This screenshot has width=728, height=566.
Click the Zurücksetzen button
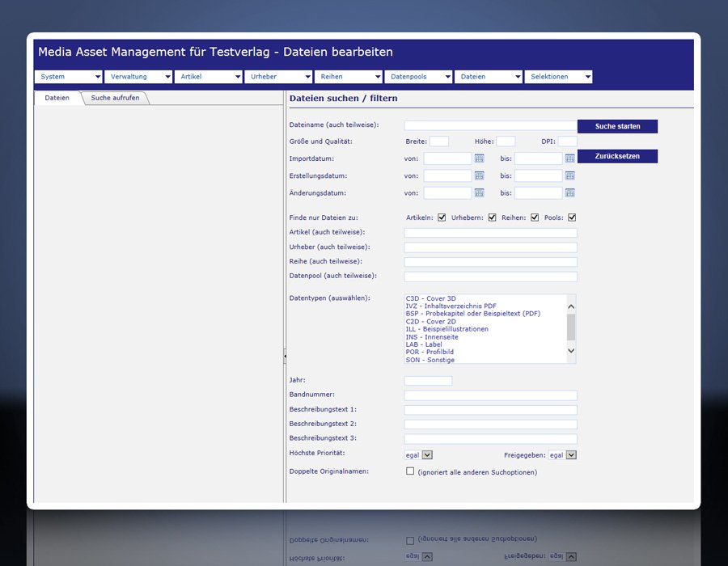tap(617, 156)
